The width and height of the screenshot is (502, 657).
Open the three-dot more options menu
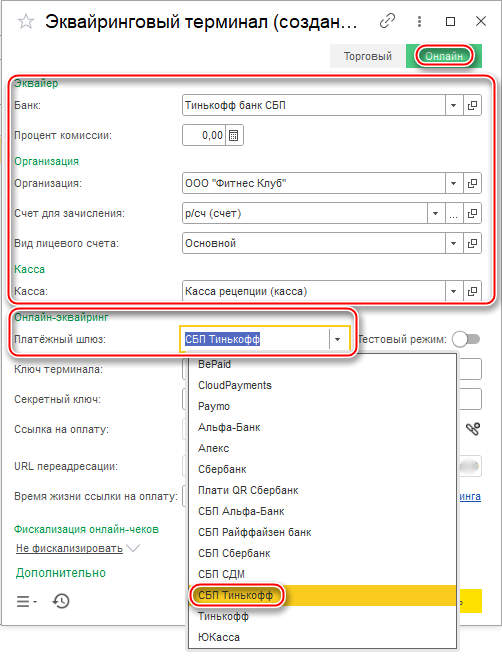tap(419, 21)
